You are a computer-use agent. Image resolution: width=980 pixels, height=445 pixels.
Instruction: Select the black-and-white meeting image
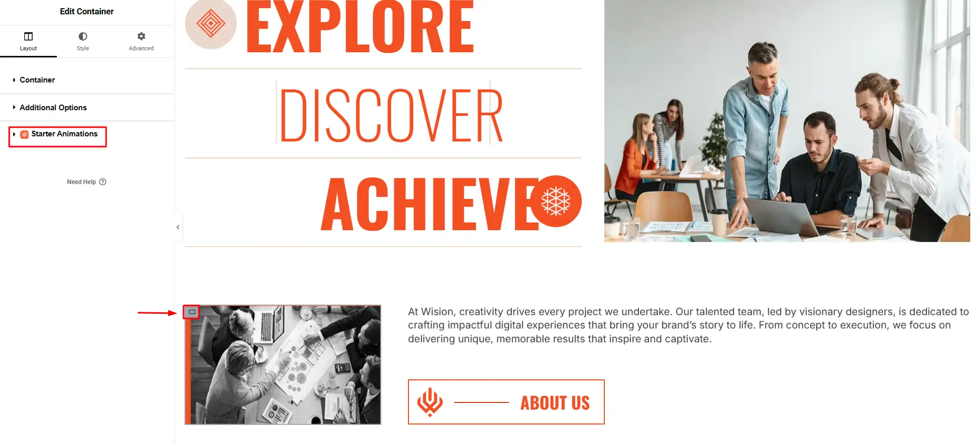[283, 365]
